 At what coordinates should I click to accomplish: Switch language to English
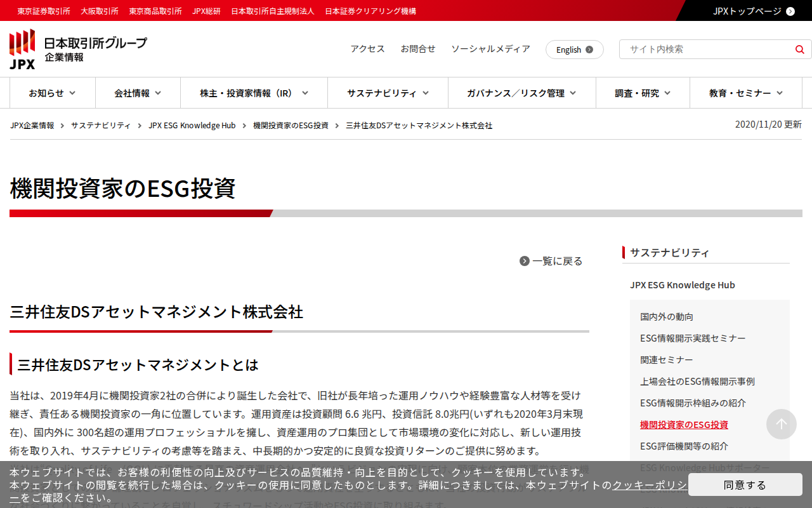pos(575,50)
